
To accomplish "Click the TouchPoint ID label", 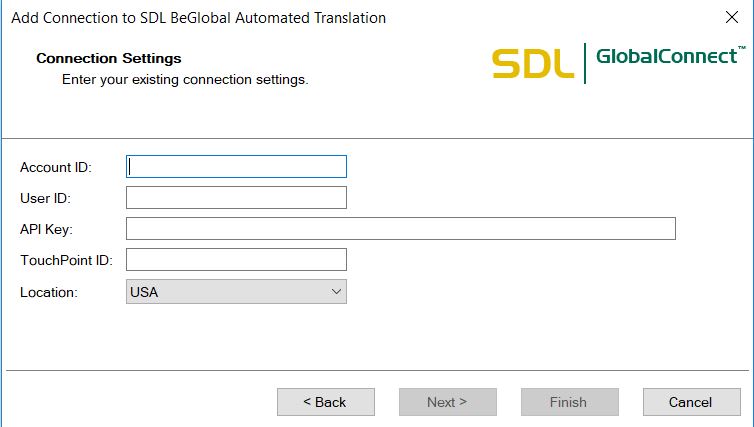I will (x=66, y=261).
